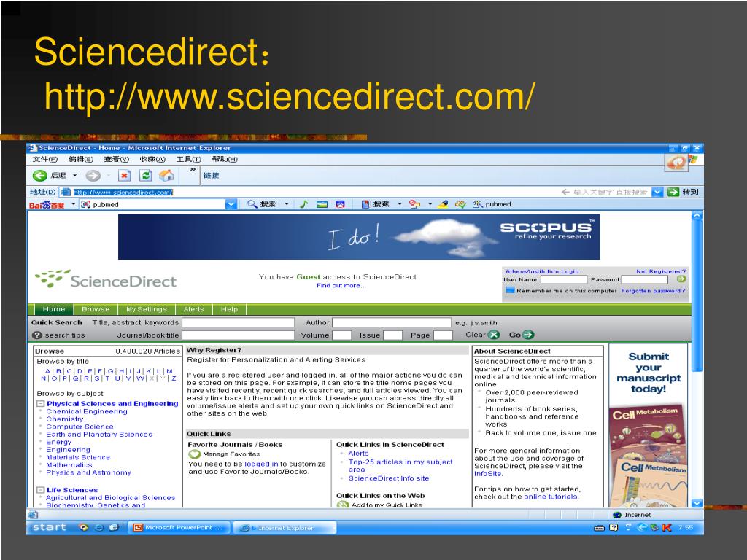Click the Cell Metabolism journal cover
Image resolution: width=747 pixels, height=560 pixels.
pyautogui.click(x=649, y=456)
